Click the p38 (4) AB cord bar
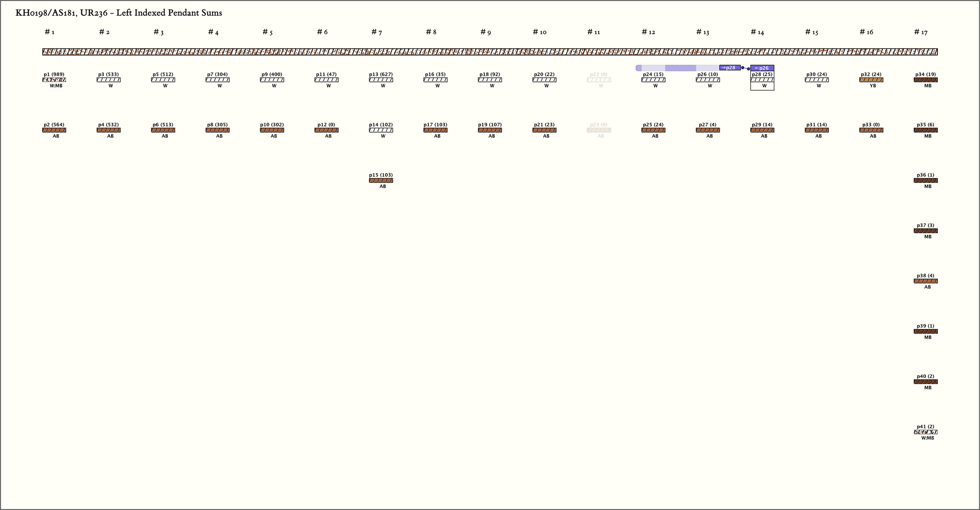Viewport: 980px width, 510px height. (925, 281)
